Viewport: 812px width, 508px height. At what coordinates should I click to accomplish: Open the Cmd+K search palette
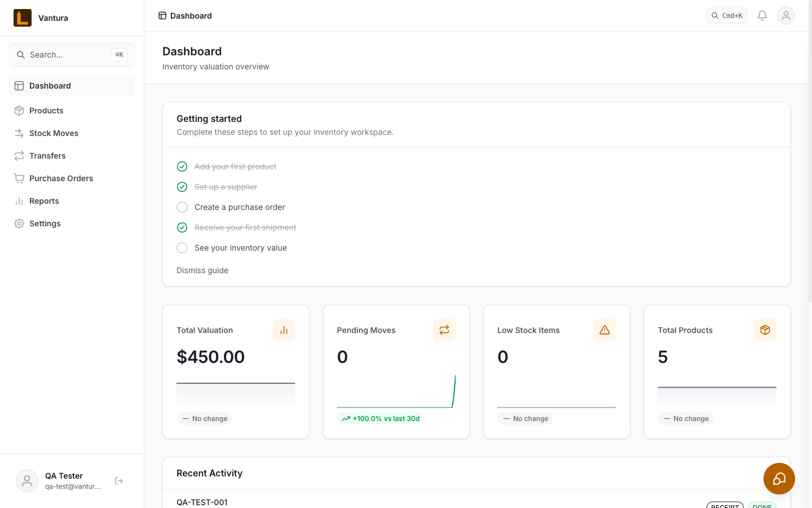click(727, 15)
